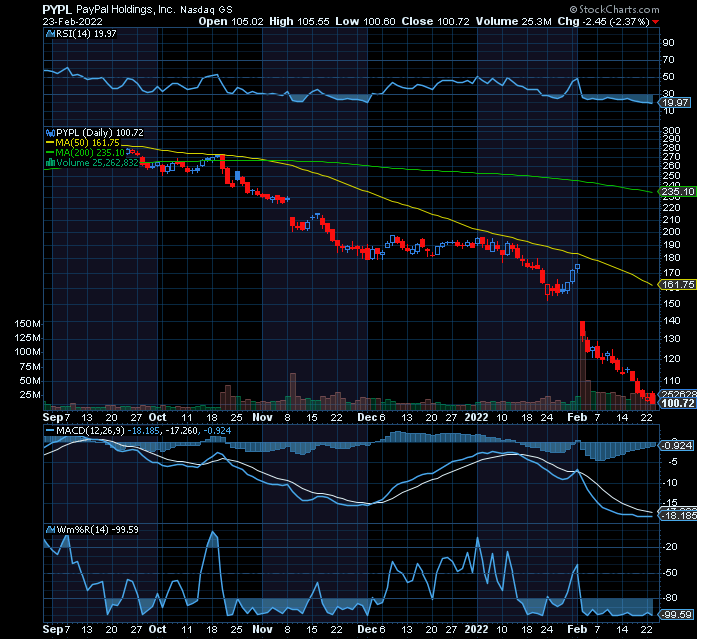Click the Nasdaq GS exchange label

tap(206, 10)
